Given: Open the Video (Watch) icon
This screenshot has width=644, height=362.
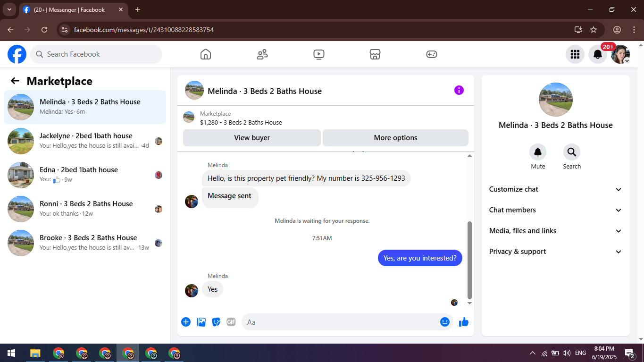Looking at the screenshot, I should pos(319,54).
